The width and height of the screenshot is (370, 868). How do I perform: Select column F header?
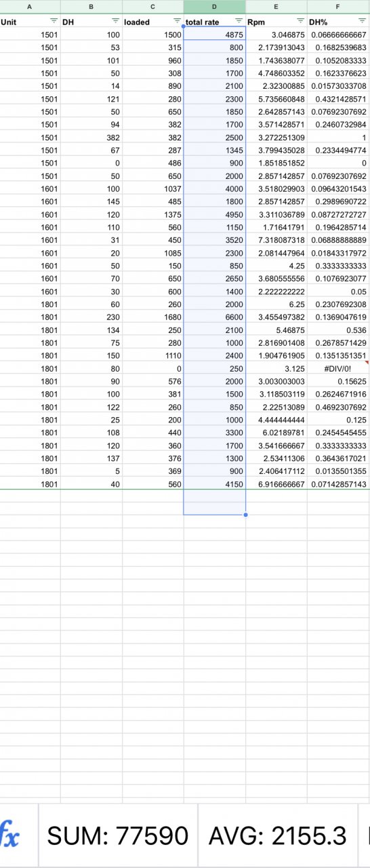click(x=339, y=7)
